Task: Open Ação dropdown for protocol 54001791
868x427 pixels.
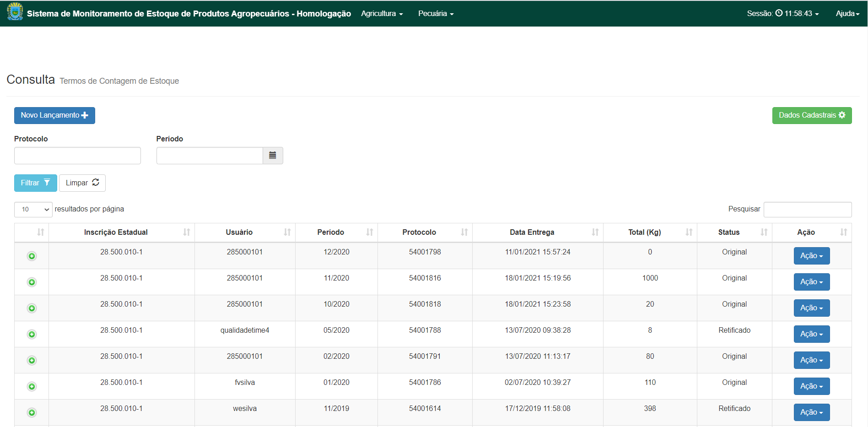Action: 811,360
